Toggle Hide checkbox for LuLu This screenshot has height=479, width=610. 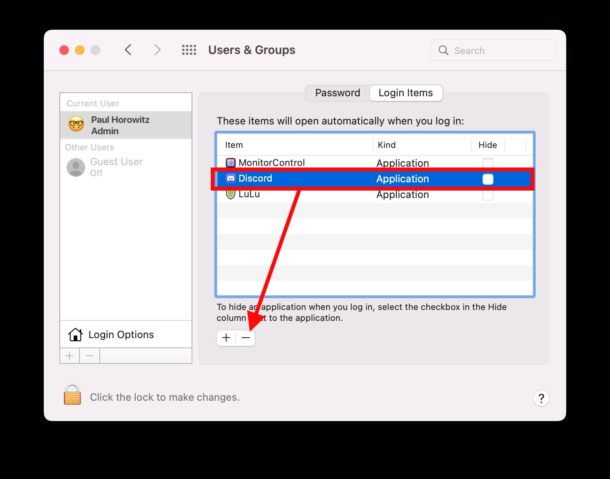click(x=488, y=195)
